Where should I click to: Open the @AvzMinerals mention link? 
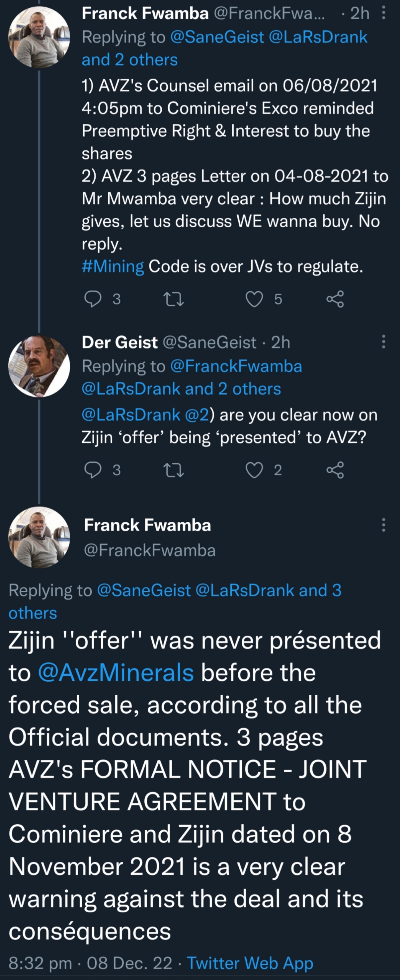[x=116, y=673]
